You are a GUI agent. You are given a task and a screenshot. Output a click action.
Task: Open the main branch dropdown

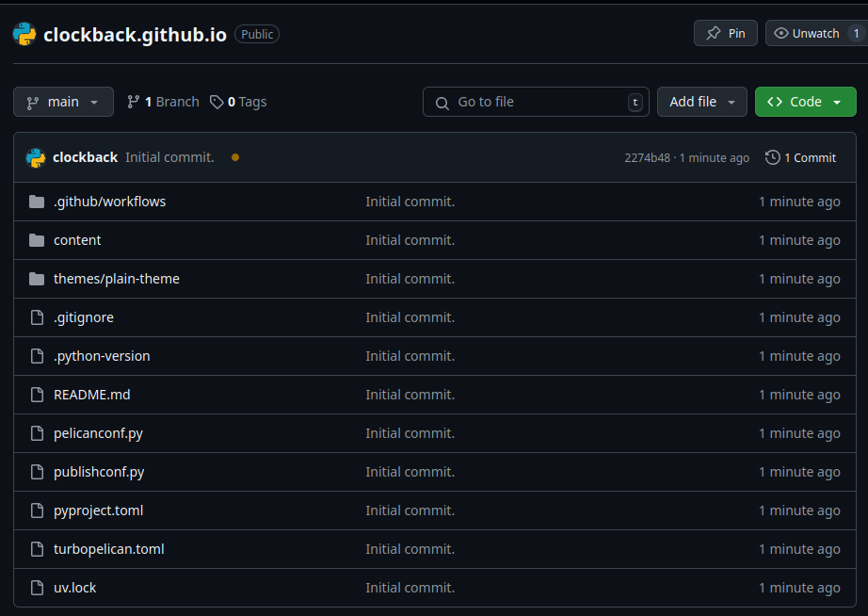point(63,102)
